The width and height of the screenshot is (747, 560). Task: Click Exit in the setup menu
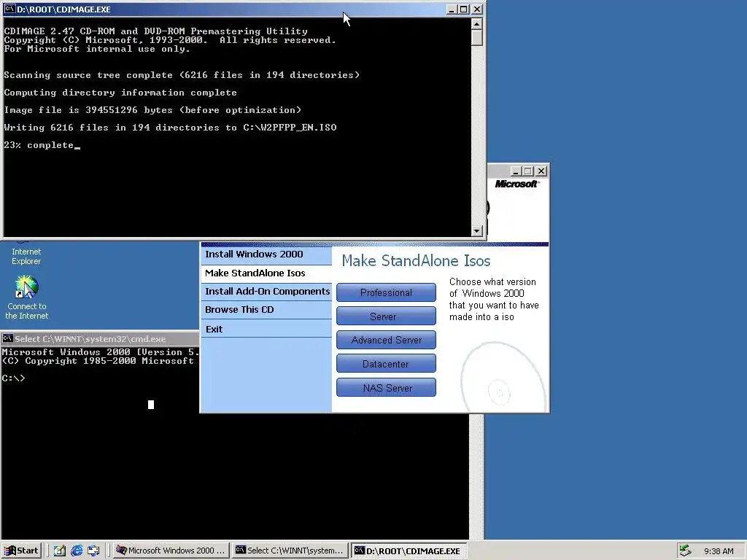click(x=266, y=329)
